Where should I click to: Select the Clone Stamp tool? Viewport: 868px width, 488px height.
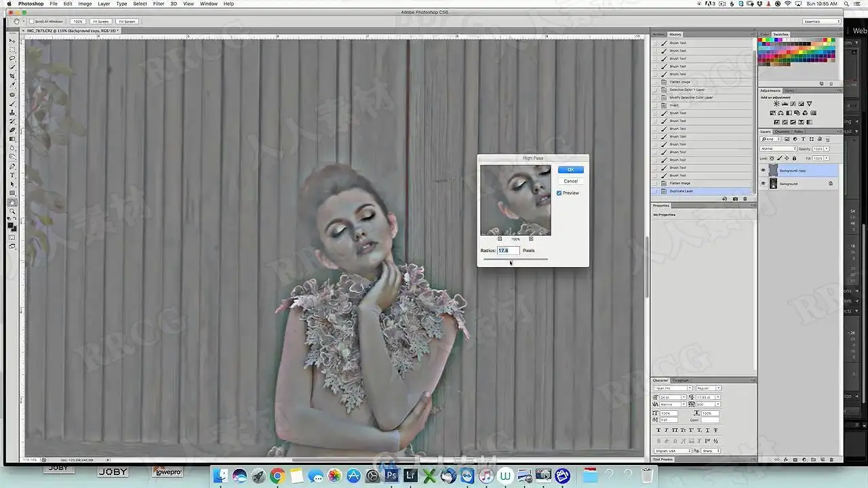[12, 113]
